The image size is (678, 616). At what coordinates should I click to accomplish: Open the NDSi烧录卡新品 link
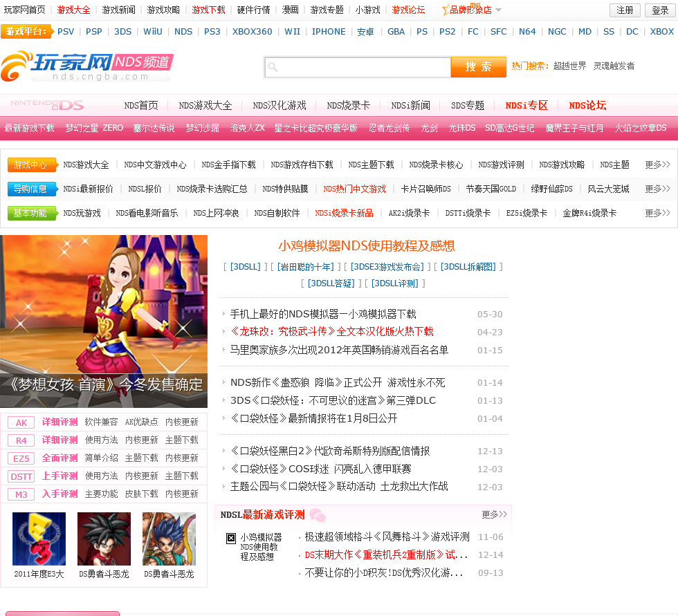click(344, 213)
